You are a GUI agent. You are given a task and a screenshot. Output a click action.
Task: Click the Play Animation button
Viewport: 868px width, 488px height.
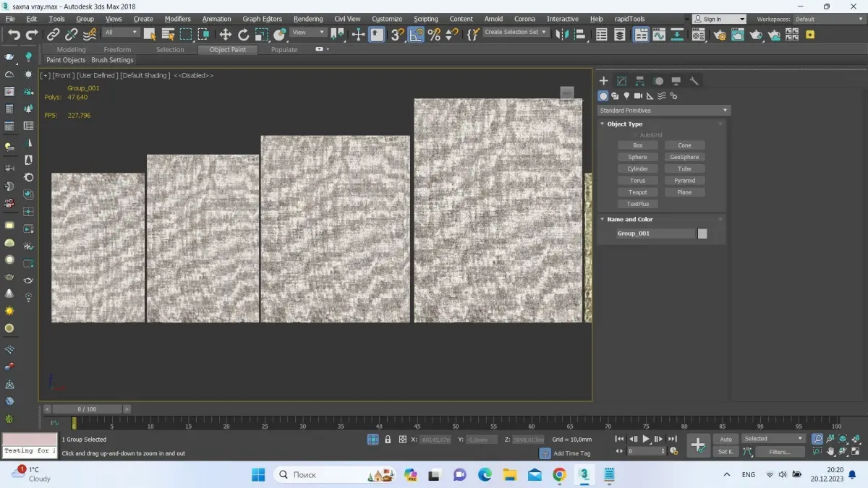(646, 439)
